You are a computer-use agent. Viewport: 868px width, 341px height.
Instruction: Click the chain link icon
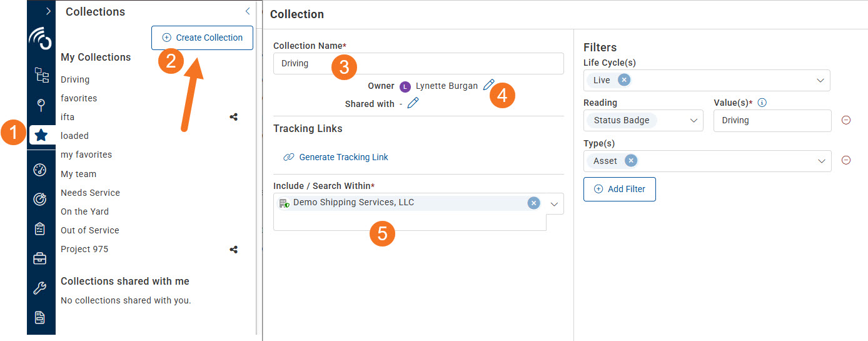[x=288, y=157]
